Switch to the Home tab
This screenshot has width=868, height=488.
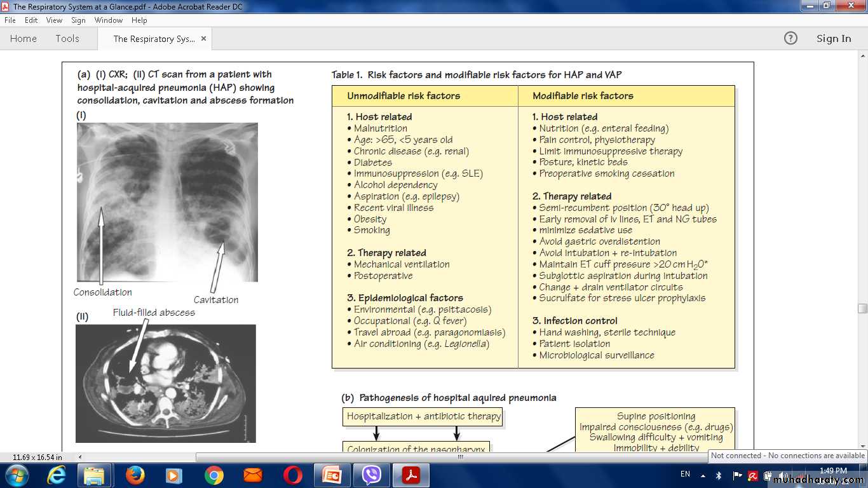point(24,39)
